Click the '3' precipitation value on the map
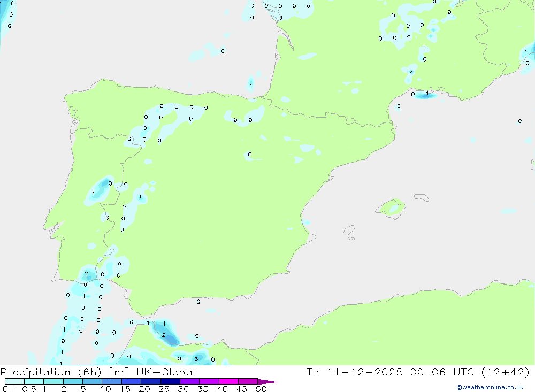This screenshot has width=535, height=392. click(196, 359)
